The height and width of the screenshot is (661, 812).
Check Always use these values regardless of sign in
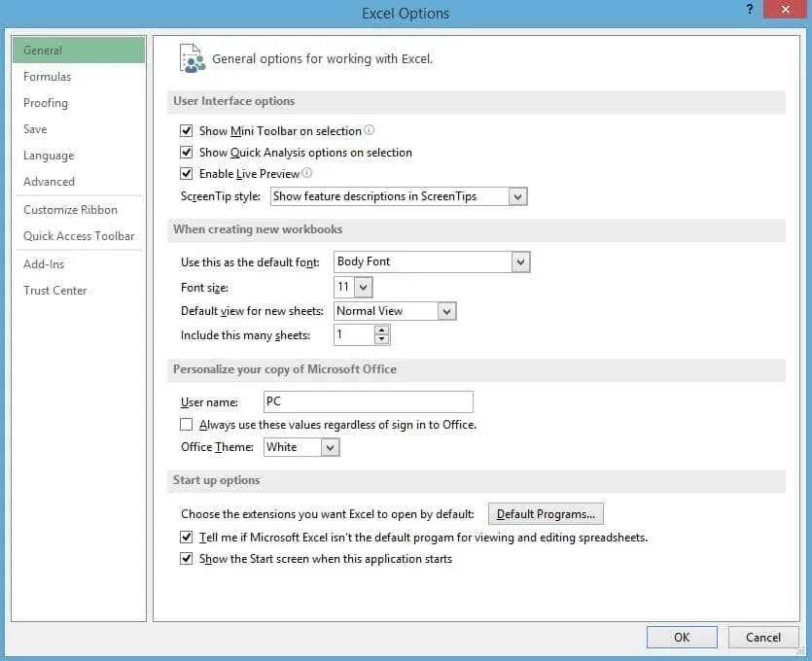[186, 425]
